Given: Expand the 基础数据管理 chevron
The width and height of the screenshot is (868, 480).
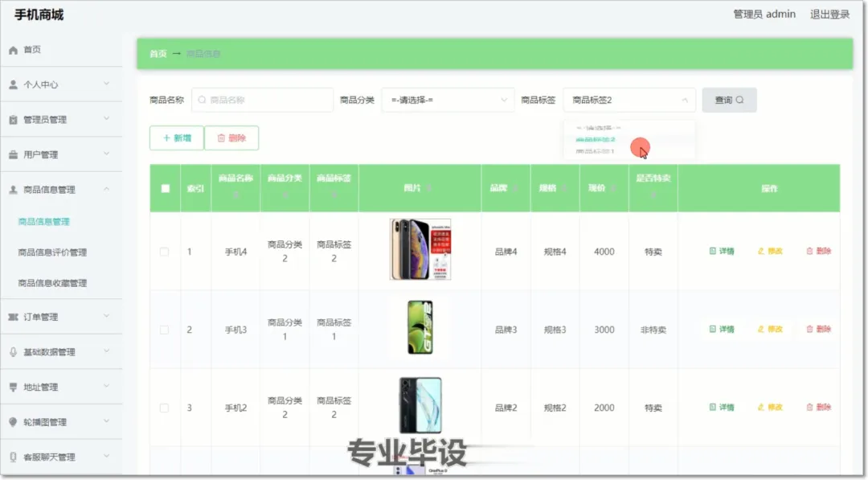Looking at the screenshot, I should click(106, 351).
